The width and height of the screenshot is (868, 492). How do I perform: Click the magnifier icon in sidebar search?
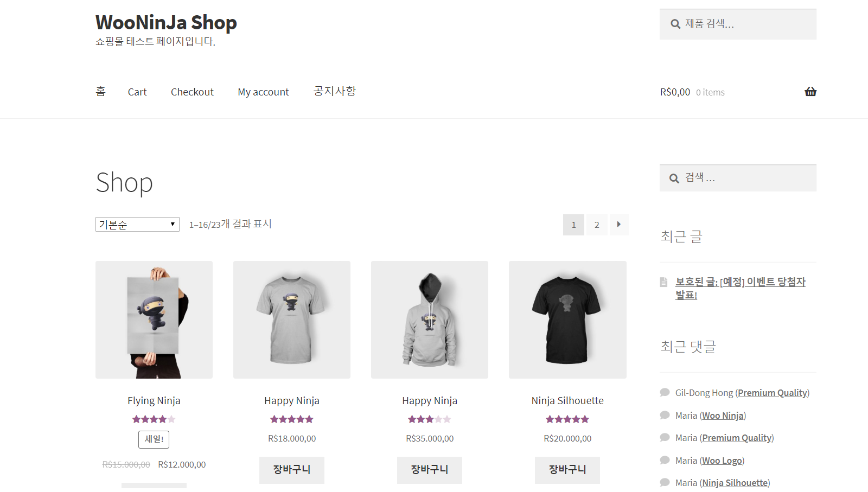tap(674, 178)
